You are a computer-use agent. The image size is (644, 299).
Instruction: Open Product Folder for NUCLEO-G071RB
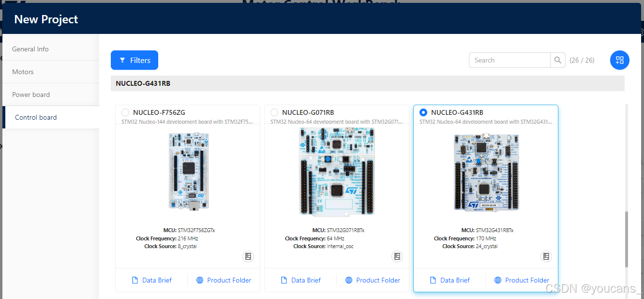pos(373,280)
